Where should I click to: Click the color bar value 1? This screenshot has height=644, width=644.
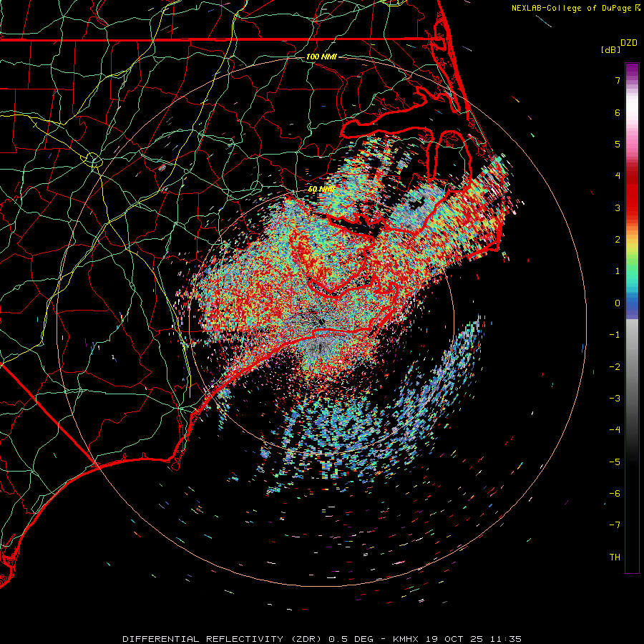(x=618, y=271)
